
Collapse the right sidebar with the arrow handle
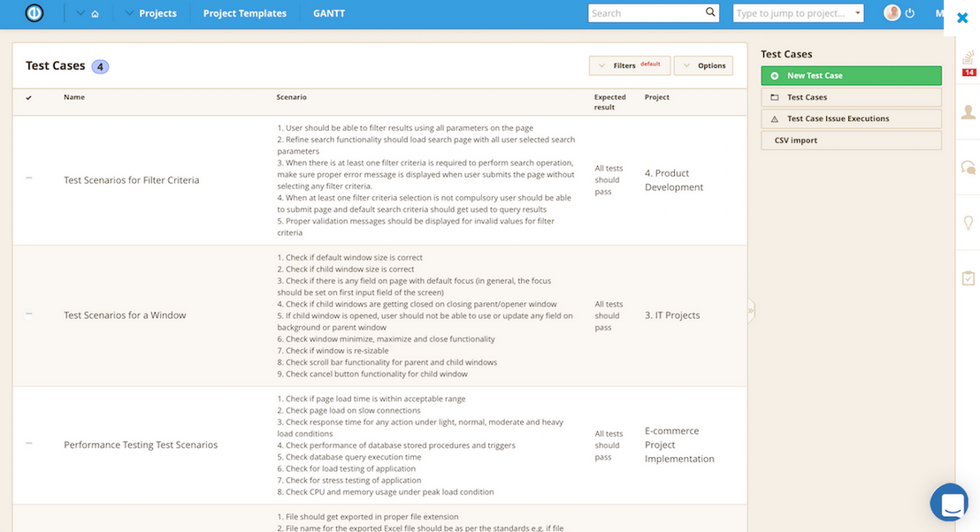[751, 310]
